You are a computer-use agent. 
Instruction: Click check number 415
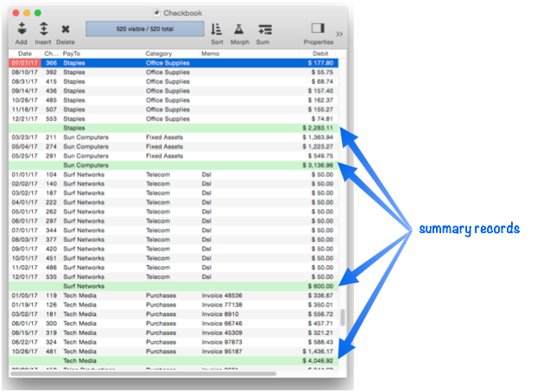click(x=52, y=81)
